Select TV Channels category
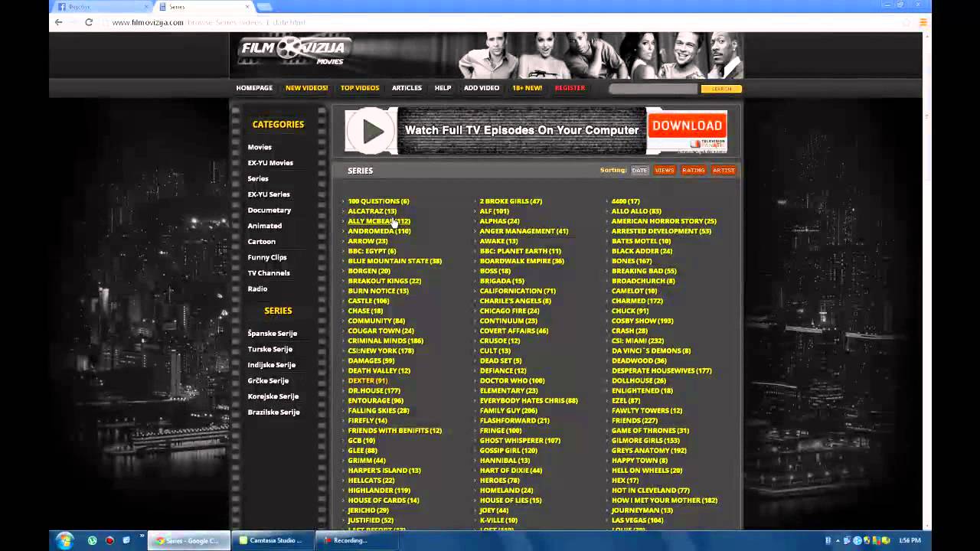The height and width of the screenshot is (551, 980). pyautogui.click(x=269, y=273)
